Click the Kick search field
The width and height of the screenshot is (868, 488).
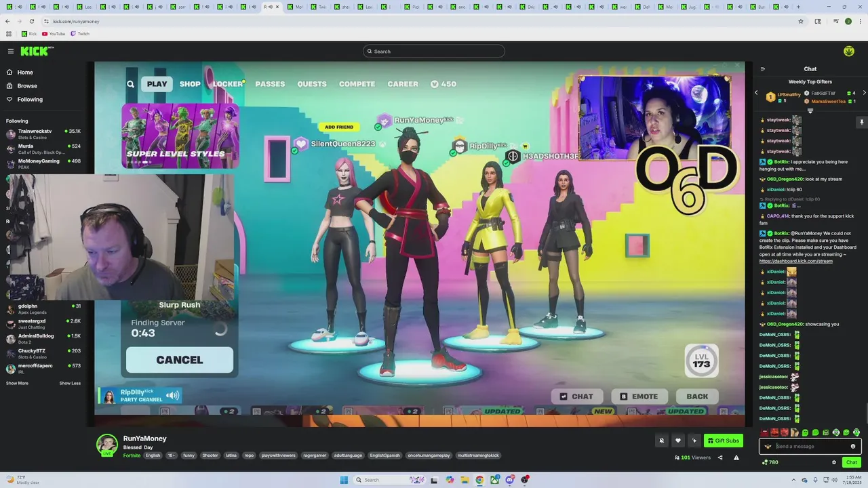tap(434, 51)
